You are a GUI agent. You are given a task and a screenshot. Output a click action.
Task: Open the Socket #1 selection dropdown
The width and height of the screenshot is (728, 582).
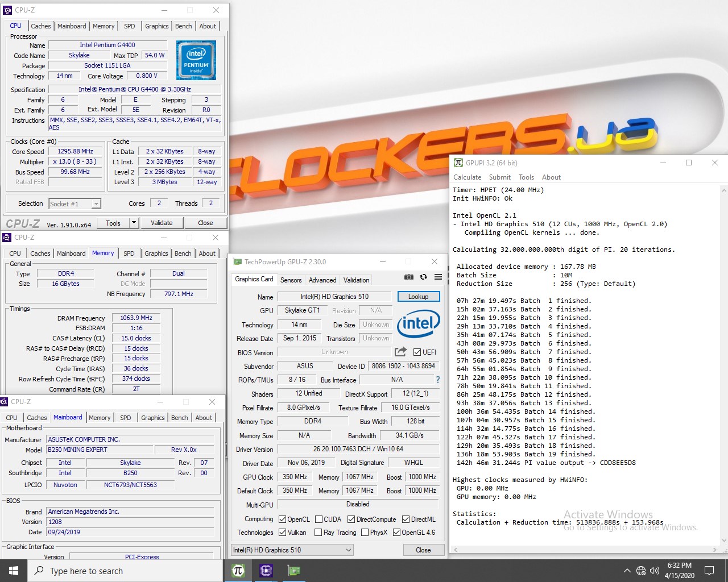(75, 203)
